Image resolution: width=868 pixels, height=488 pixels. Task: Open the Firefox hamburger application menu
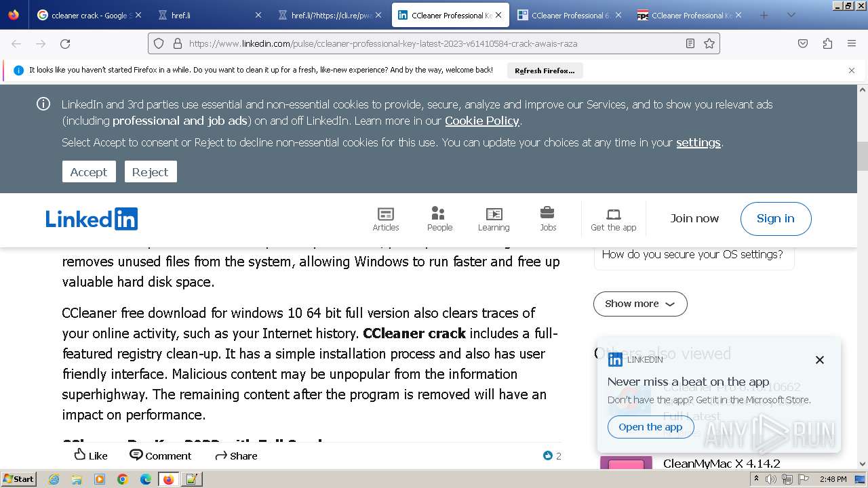point(852,43)
